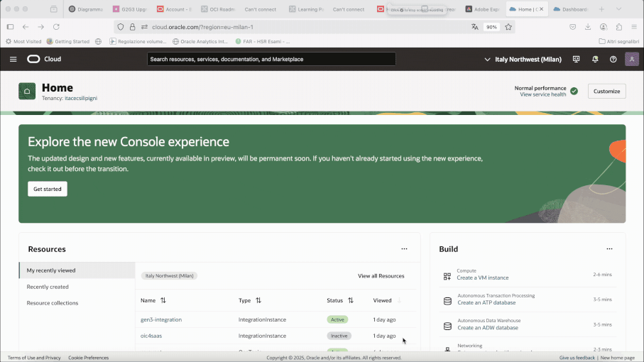Image resolution: width=644 pixels, height=362 pixels.
Task: Open the Firefox application menu
Action: [x=634, y=27]
